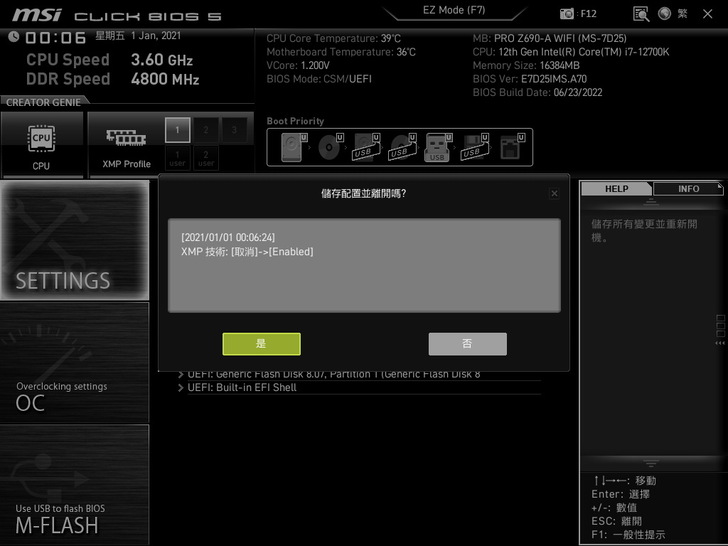Switch to EZ Mode (F7)
The height and width of the screenshot is (546, 728).
point(454,10)
